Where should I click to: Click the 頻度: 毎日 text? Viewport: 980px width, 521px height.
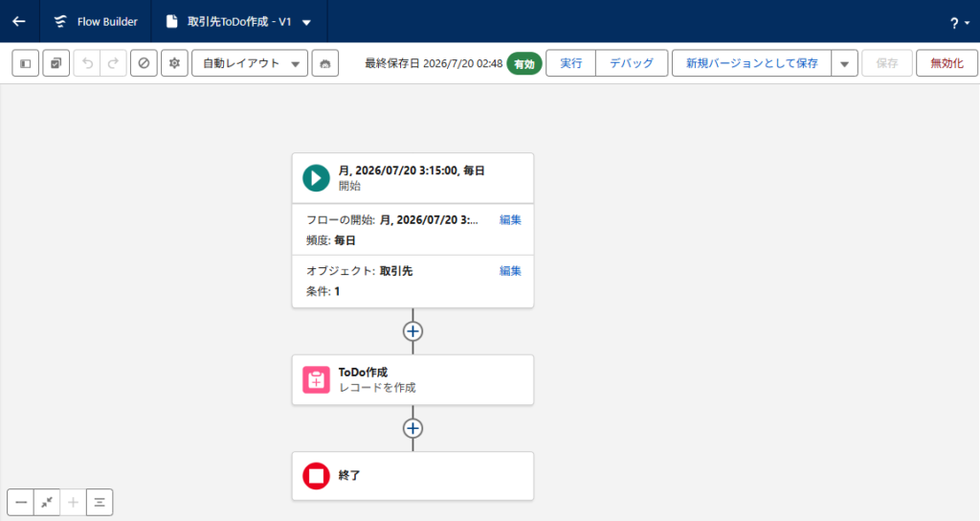[x=330, y=240]
